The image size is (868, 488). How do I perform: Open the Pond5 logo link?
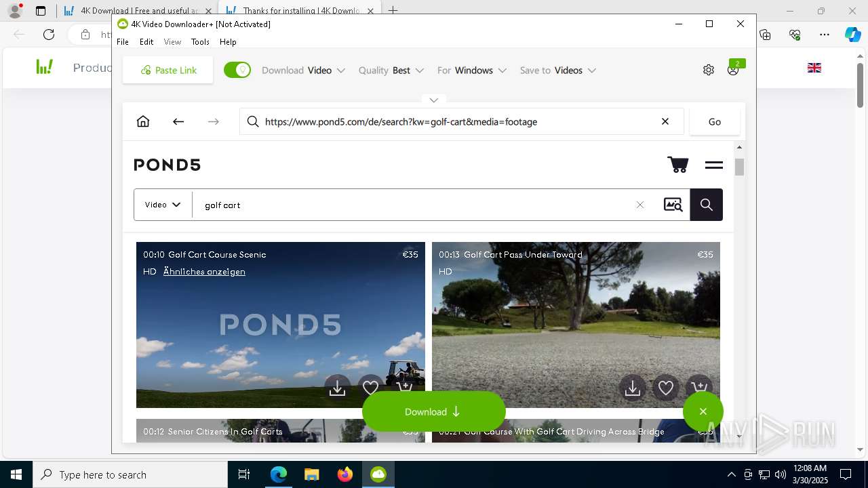[167, 165]
